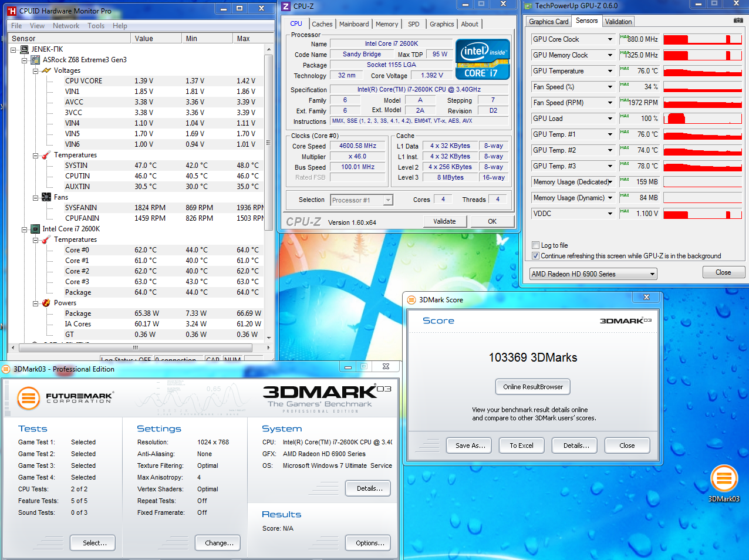The image size is (749, 560).
Task: Collapse the ASRock Z68 Extreme3 Gen3 node
Action: tap(25, 60)
